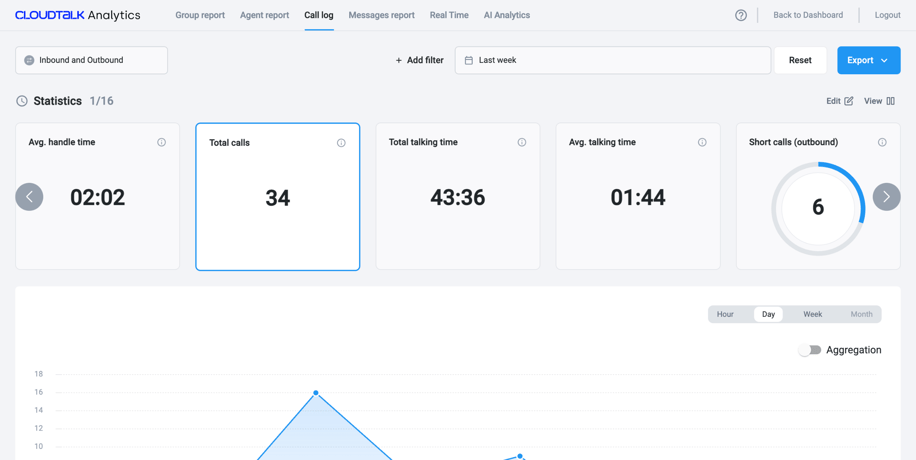Expand the Export dropdown button
916x460 pixels.
(x=869, y=60)
